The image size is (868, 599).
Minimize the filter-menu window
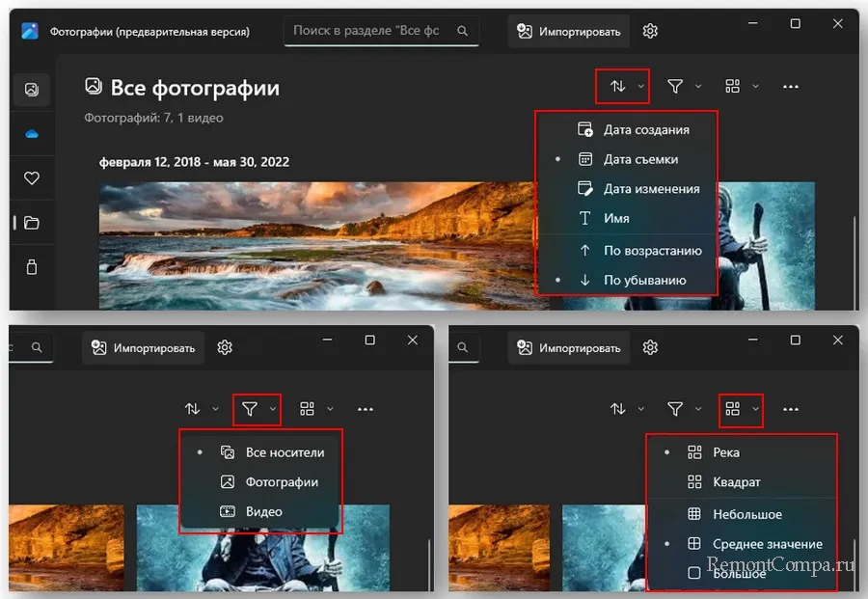(328, 340)
